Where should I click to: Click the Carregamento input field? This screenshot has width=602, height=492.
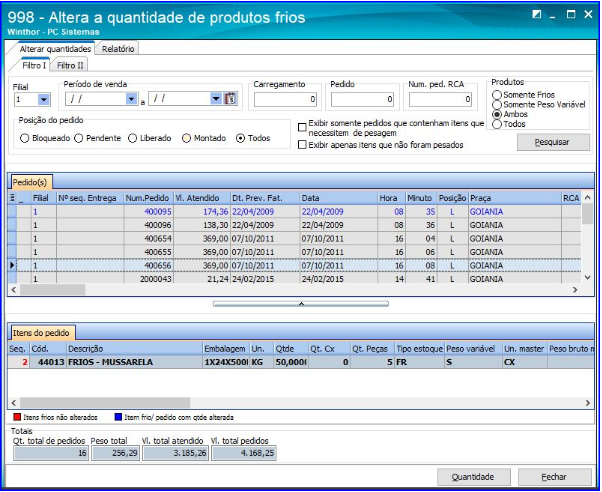(x=285, y=99)
